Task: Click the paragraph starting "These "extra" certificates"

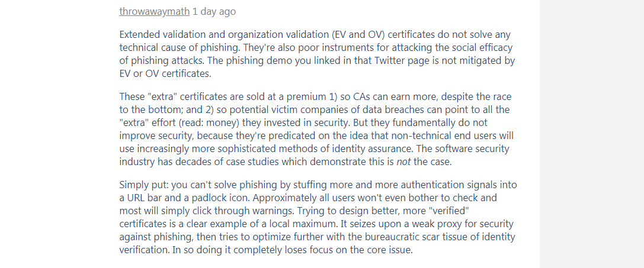Action: (x=316, y=130)
